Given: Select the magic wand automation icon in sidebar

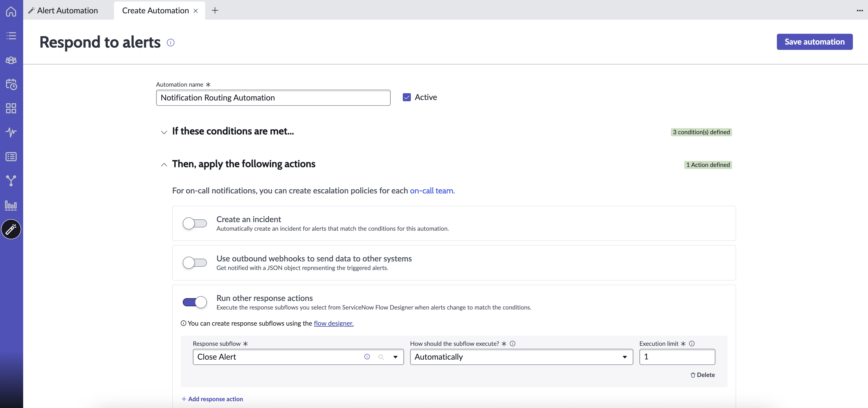Looking at the screenshot, I should pos(11,229).
